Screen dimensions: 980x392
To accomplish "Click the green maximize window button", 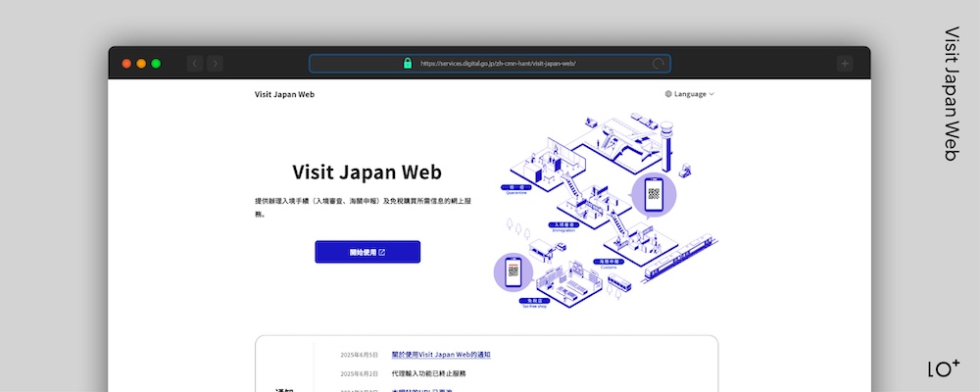I will (x=156, y=63).
